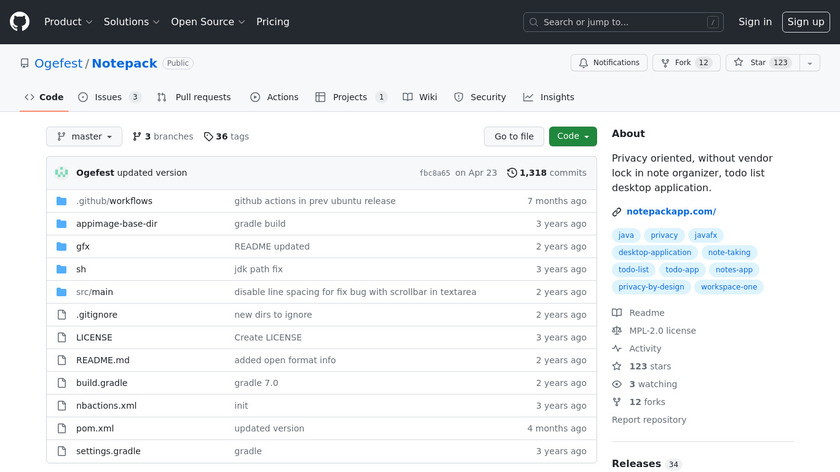
Task: Click the sh folder icon
Action: click(x=62, y=269)
